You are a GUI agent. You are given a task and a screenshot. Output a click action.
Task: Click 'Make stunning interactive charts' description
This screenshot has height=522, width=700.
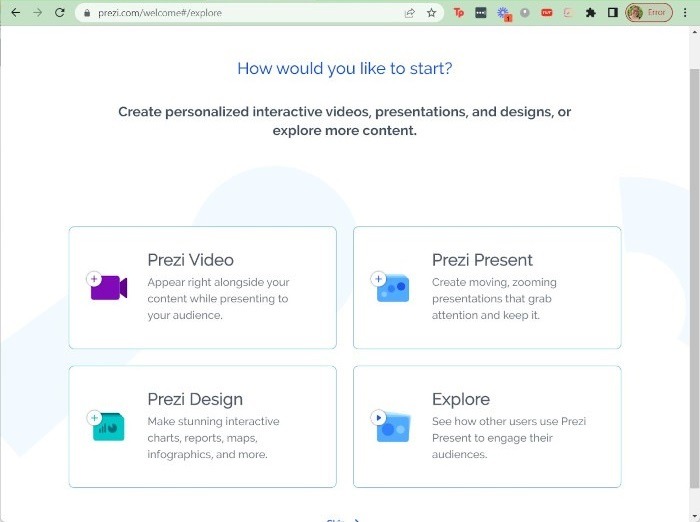[213, 438]
